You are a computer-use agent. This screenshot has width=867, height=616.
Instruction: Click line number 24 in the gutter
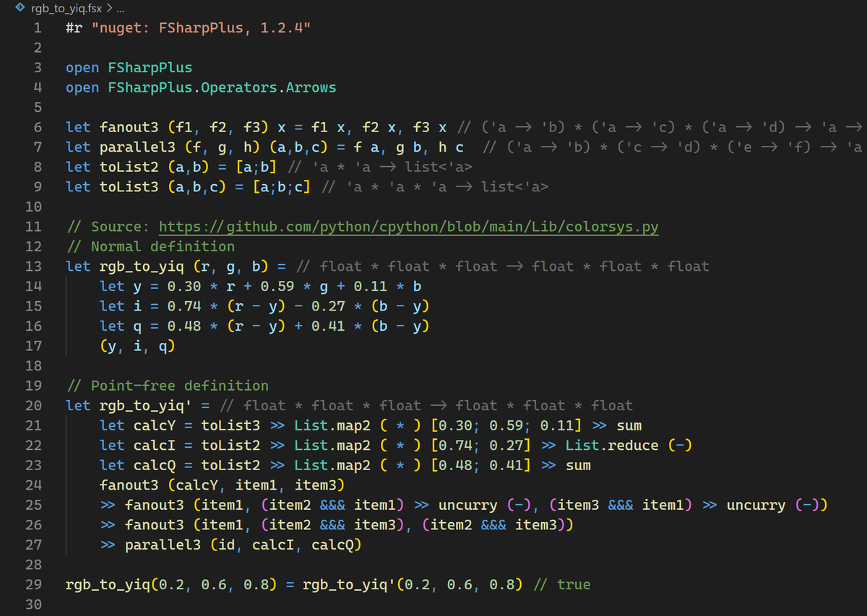click(x=34, y=485)
